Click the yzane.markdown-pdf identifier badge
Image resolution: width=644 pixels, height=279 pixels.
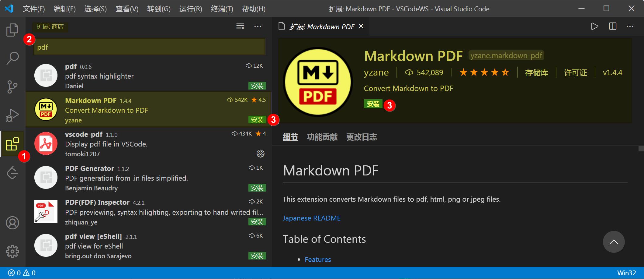[506, 55]
